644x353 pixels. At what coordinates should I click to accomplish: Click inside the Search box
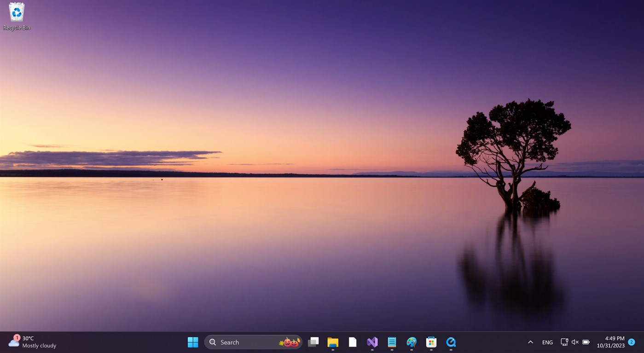239,342
